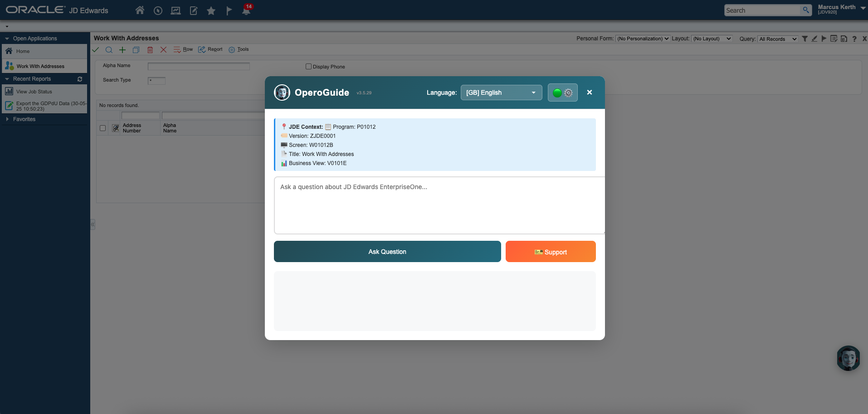Select the green checkmark Find/OK icon
Screen dimensions: 868x414
pyautogui.click(x=95, y=50)
